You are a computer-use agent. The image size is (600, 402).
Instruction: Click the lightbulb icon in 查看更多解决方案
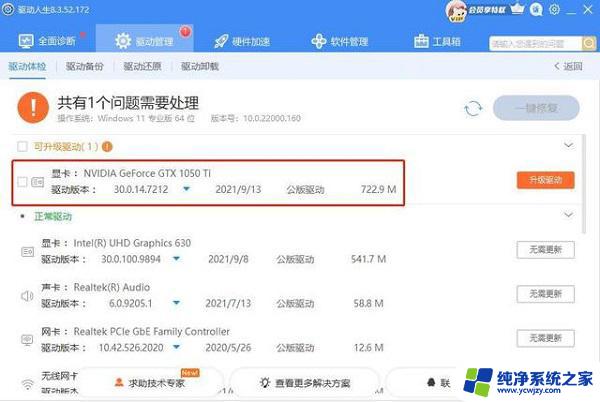click(265, 382)
